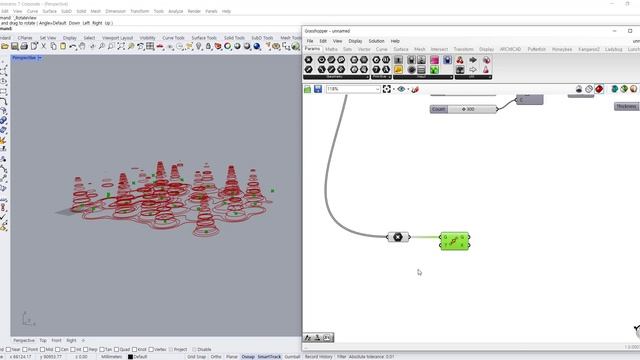Toggle Knot osnap checkbox
The height and width of the screenshot is (360, 640).
(134, 349)
